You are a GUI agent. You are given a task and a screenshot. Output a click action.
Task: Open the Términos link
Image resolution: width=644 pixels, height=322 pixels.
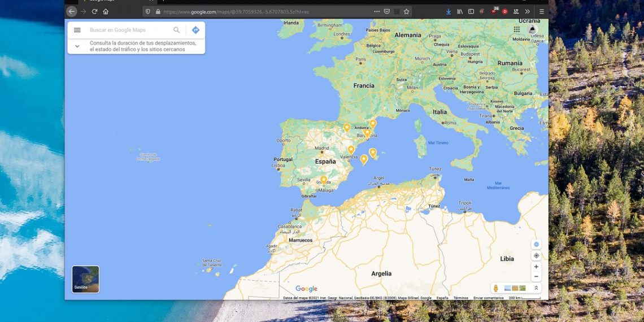461,298
